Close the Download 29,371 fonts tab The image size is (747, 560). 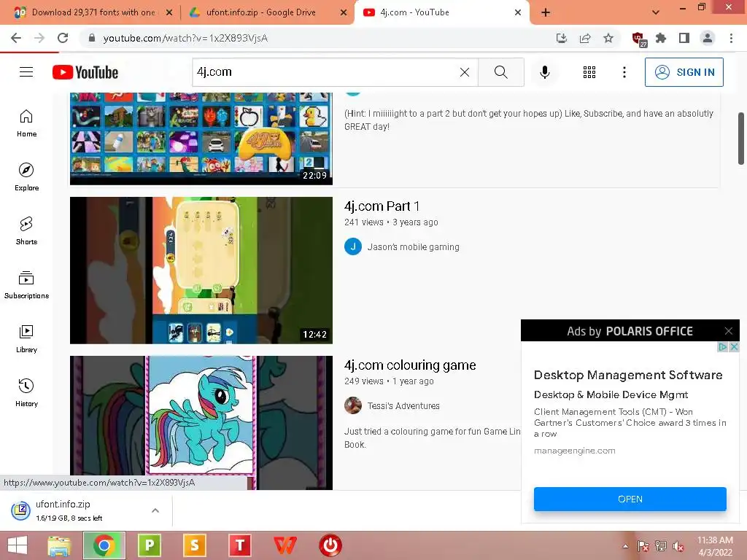(169, 12)
